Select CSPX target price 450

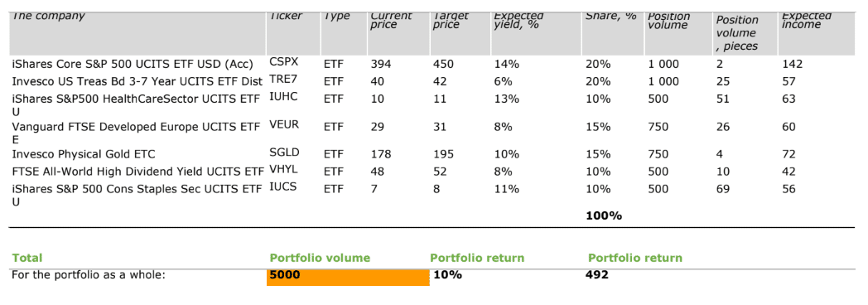443,64
